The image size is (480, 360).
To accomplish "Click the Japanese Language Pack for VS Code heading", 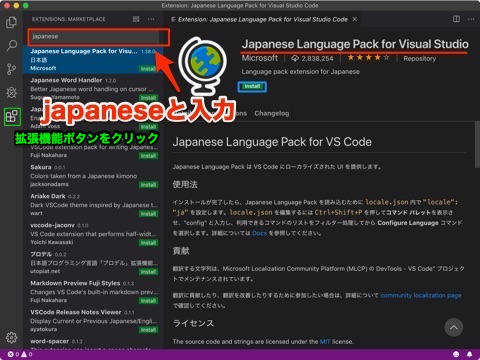I will pyautogui.click(x=272, y=142).
